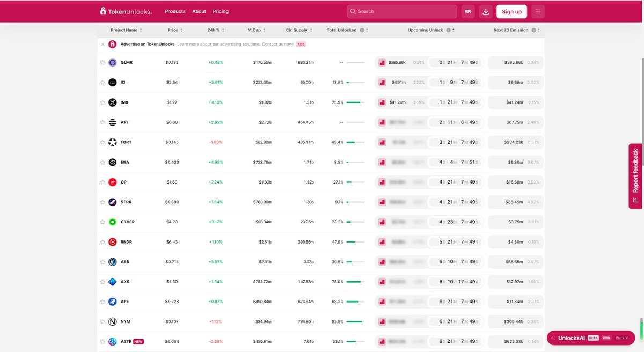Click the TokenUnlocks logo

(x=126, y=11)
